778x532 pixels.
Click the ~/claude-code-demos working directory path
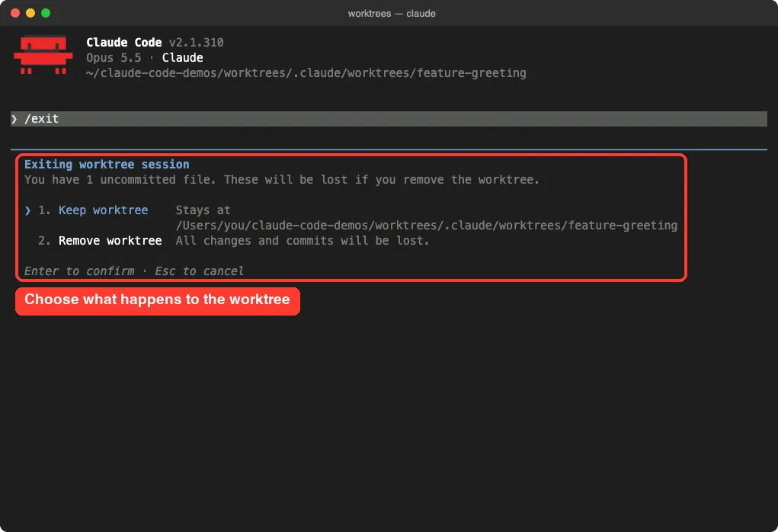[306, 73]
